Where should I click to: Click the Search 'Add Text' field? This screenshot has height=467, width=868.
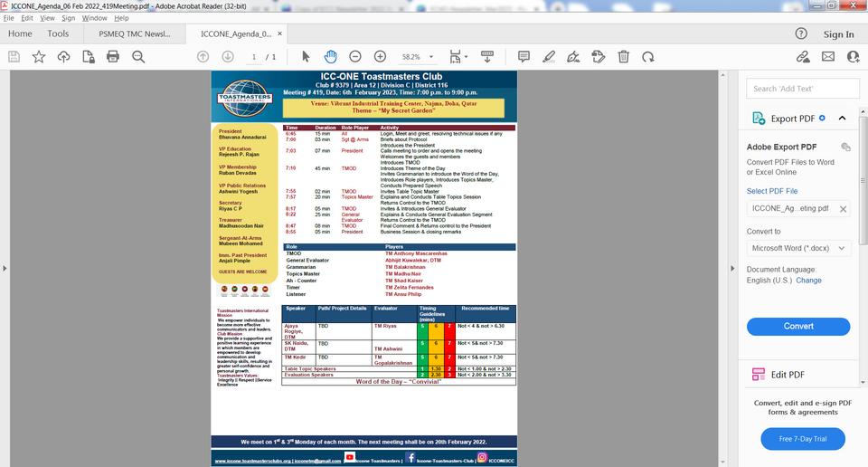click(803, 89)
